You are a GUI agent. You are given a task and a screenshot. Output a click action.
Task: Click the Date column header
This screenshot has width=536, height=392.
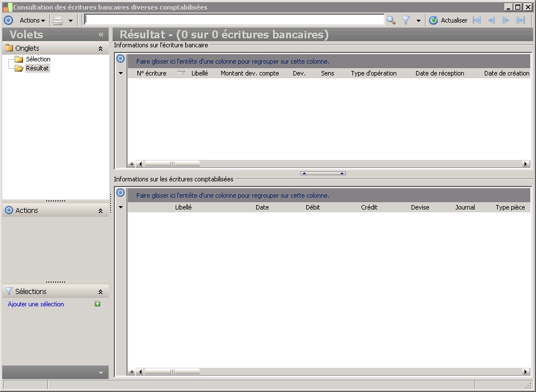point(262,207)
